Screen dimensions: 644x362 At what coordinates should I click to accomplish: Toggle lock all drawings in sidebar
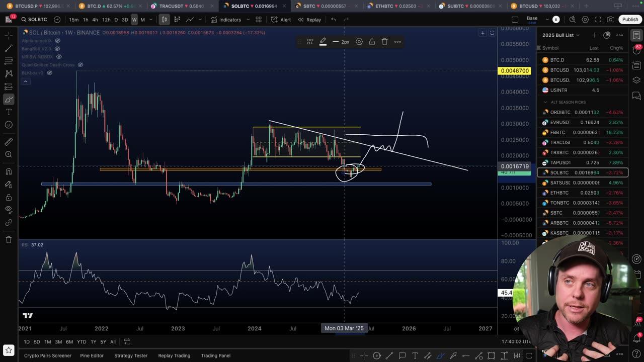click(9, 197)
